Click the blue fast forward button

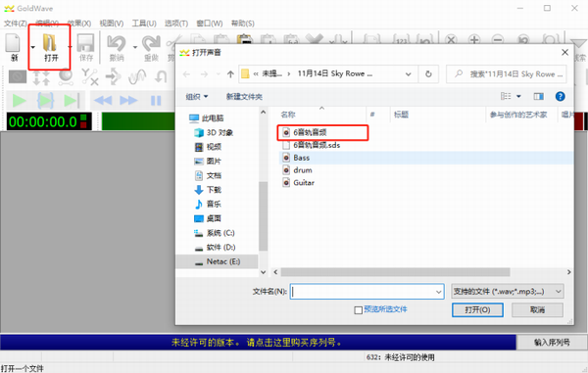(128, 101)
